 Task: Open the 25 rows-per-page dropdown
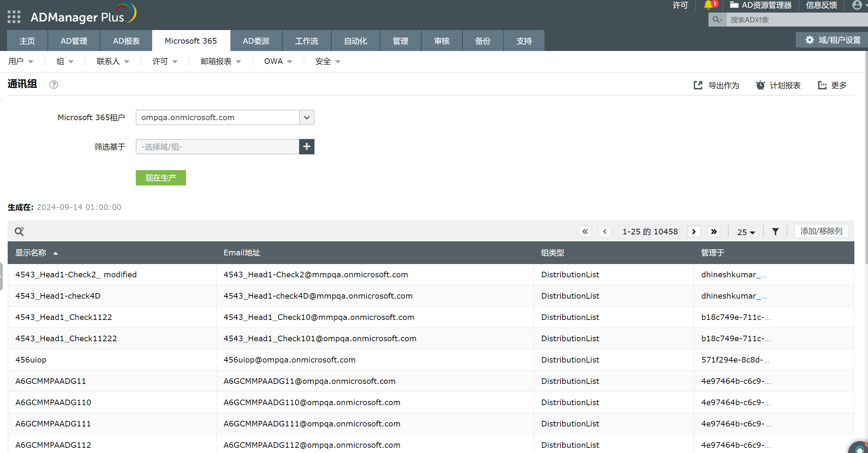pos(746,232)
